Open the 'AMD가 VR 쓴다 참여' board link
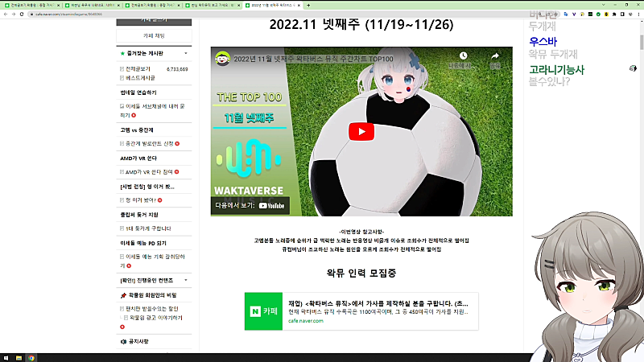 (149, 172)
